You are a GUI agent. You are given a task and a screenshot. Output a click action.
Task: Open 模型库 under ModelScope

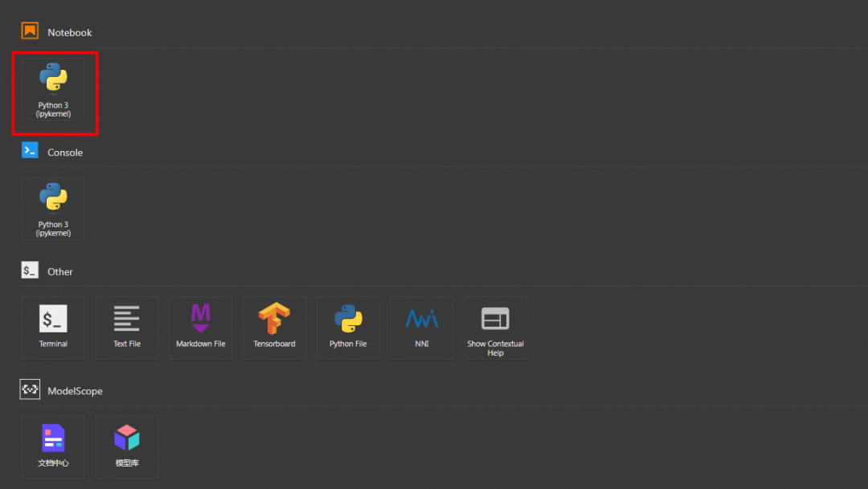[x=127, y=446]
